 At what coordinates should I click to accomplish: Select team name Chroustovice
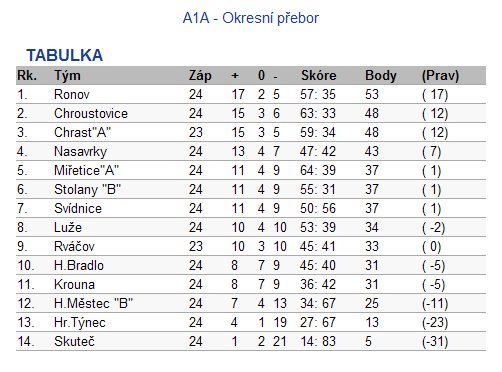pos(91,114)
